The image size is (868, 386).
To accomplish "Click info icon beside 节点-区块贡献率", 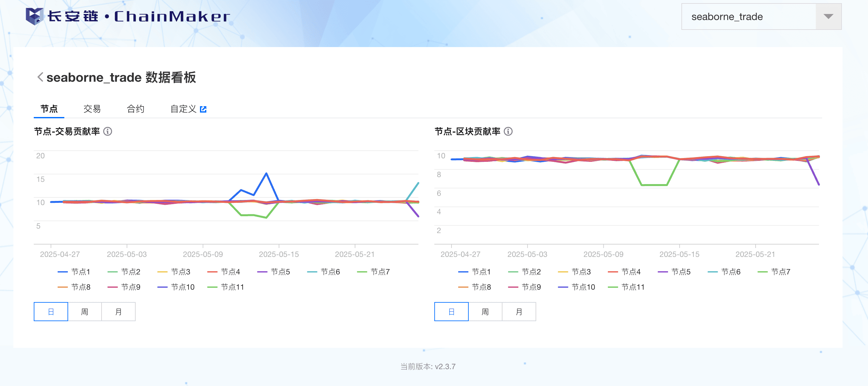I will (x=508, y=131).
